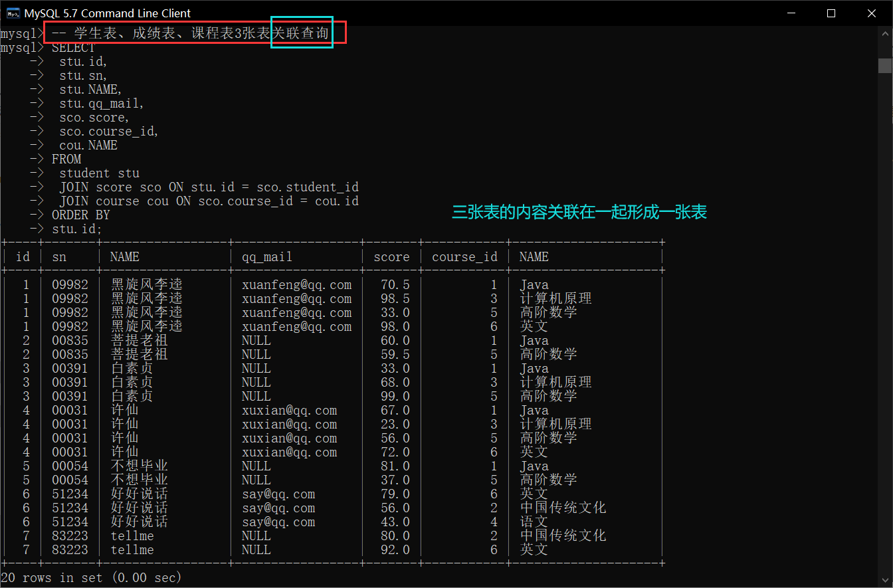
Task: Click the 'stu.NAME,' query line
Action: pos(90,90)
